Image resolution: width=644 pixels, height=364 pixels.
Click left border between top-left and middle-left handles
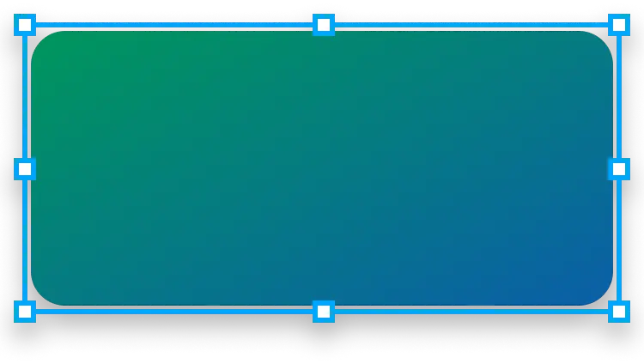tap(25, 96)
